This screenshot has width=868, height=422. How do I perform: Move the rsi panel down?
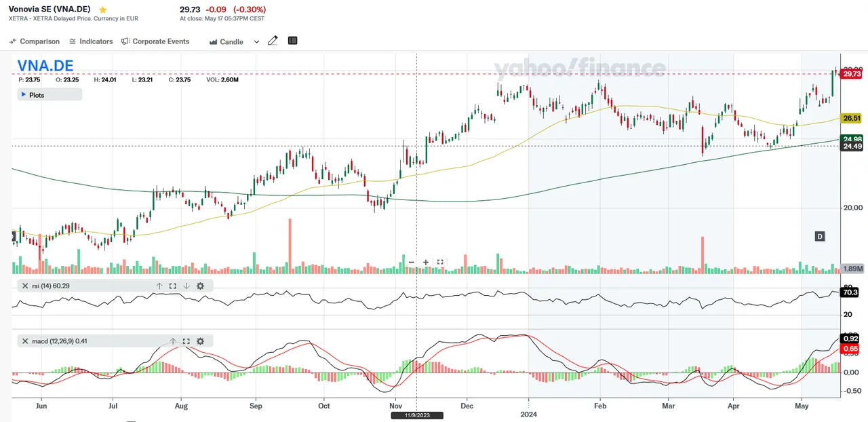tap(186, 286)
